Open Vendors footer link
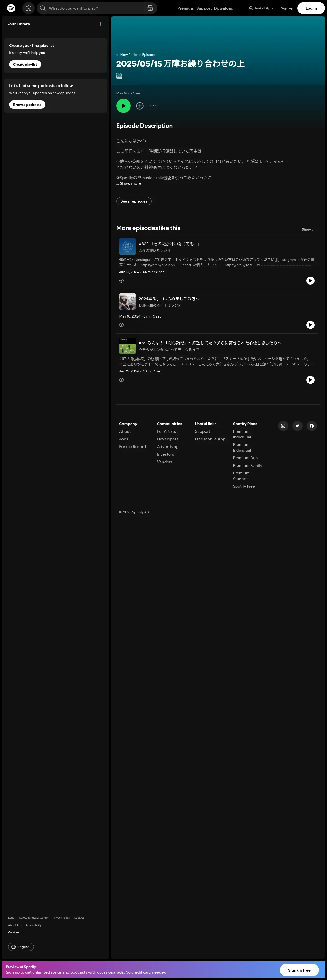 [x=165, y=462]
